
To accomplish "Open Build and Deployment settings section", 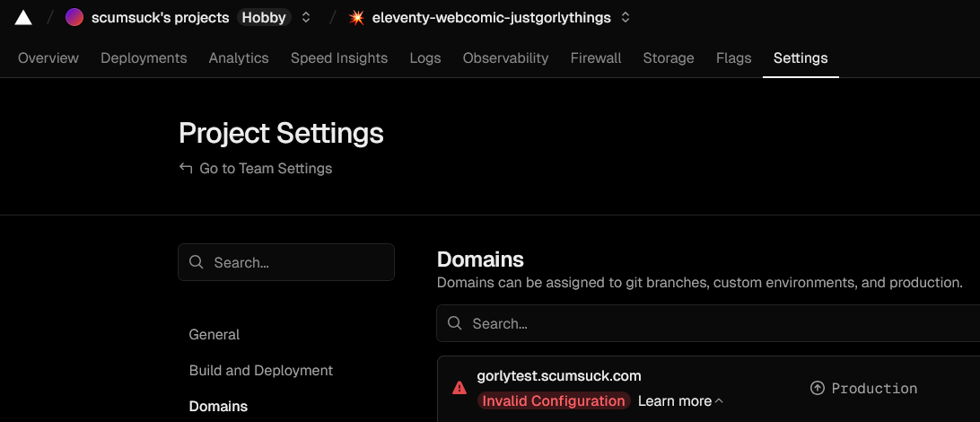I will pos(261,370).
